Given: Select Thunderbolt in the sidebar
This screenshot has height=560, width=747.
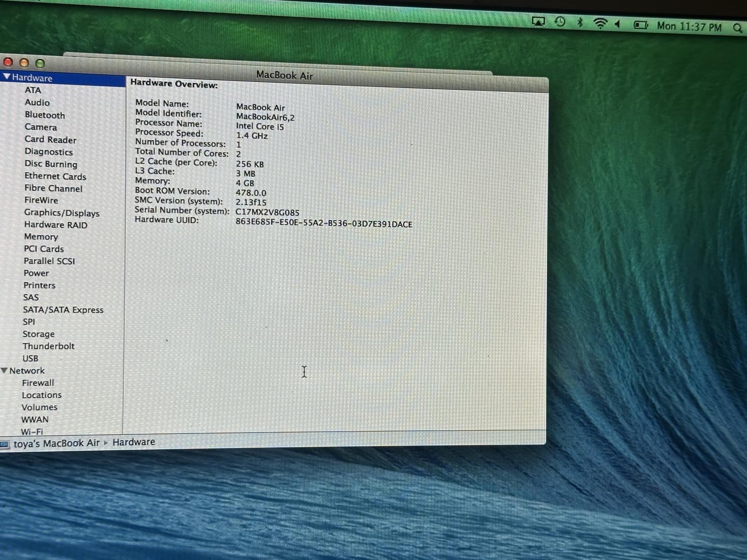Looking at the screenshot, I should pos(49,346).
